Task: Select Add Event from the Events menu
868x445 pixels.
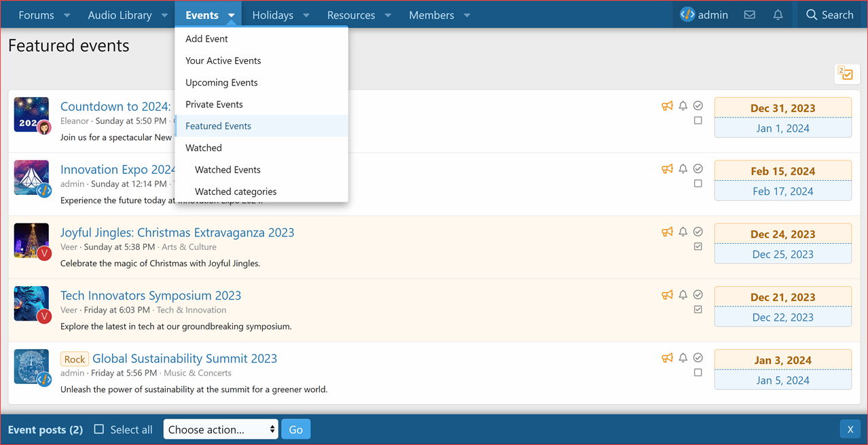Action: click(206, 39)
